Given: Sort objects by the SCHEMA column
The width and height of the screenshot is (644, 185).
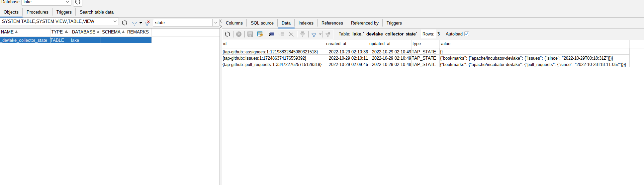Looking at the screenshot, I should pyautogui.click(x=113, y=32).
